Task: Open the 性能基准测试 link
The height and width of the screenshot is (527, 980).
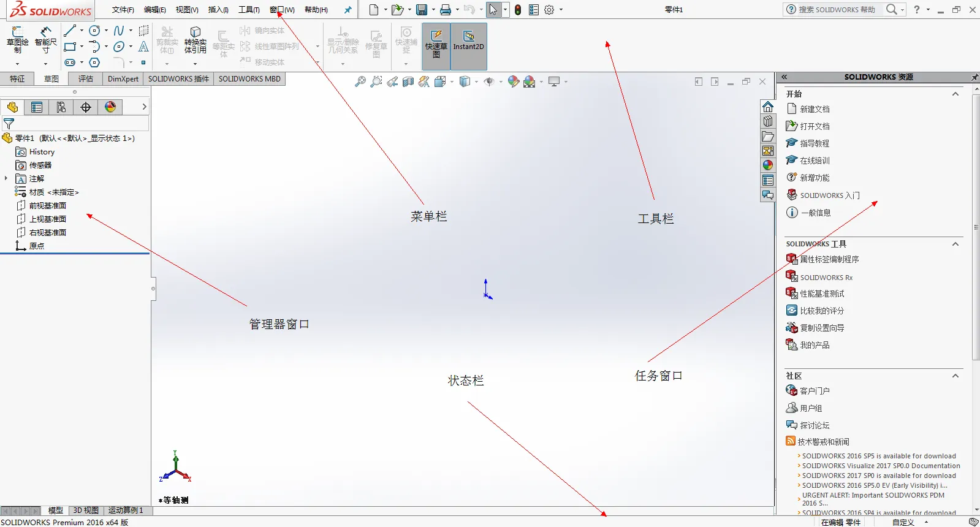Action: point(822,294)
